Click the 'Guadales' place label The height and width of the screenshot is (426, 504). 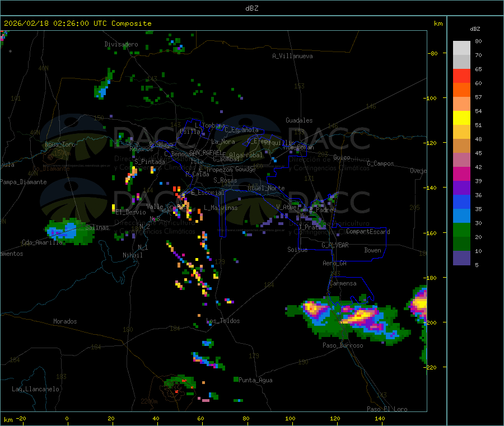[x=299, y=120]
